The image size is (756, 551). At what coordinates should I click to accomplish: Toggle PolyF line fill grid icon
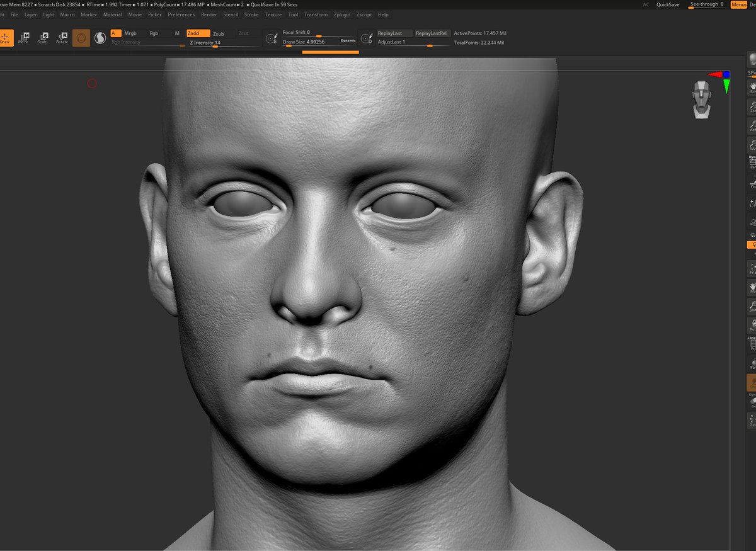752,344
